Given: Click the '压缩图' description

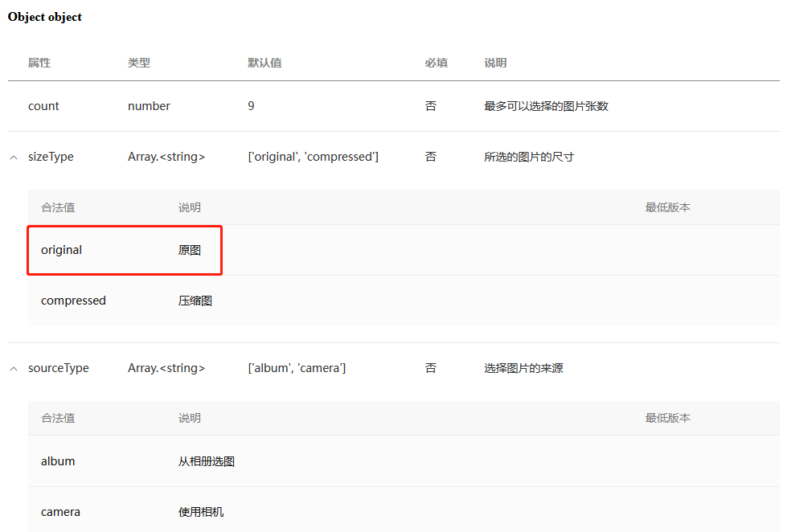Looking at the screenshot, I should [x=195, y=301].
